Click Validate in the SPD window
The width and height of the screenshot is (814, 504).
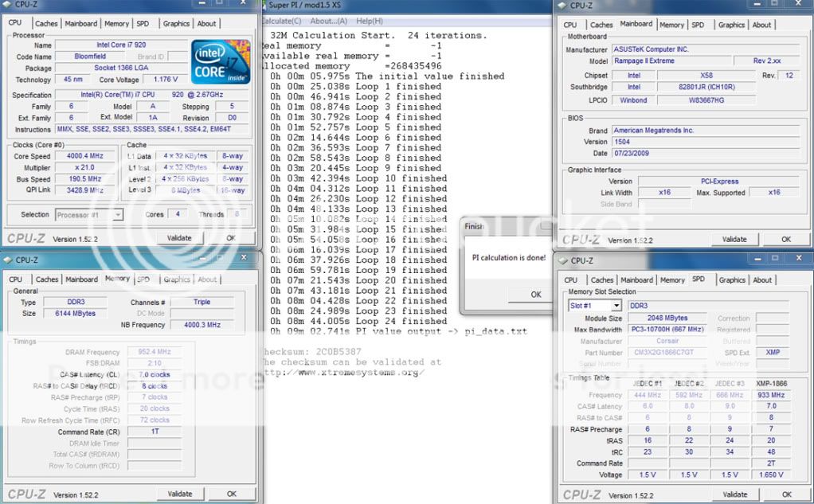tap(735, 494)
